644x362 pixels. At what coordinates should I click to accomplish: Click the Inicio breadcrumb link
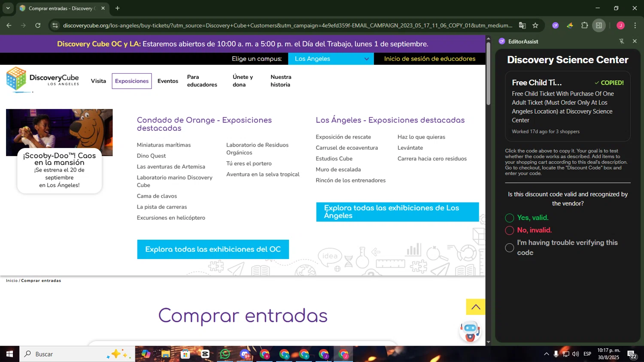[x=12, y=281]
